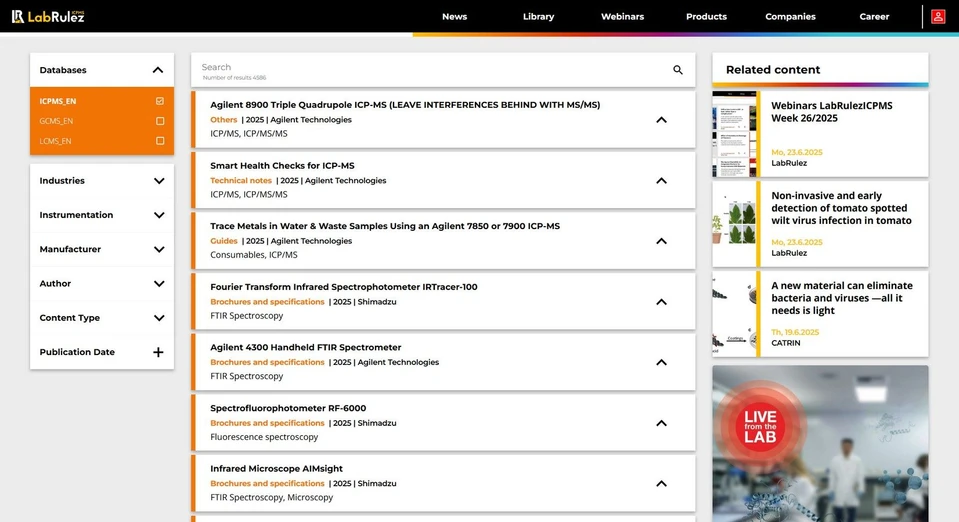The height and width of the screenshot is (522, 959).
Task: Click 'Consumables, ICP/MS' tag text
Action: [x=254, y=255]
